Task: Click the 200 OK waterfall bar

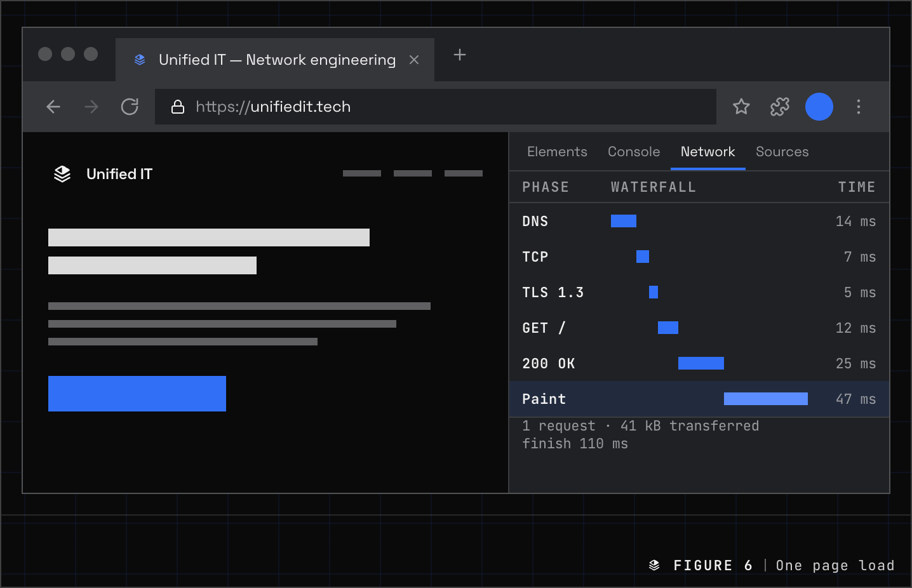Action: click(701, 363)
